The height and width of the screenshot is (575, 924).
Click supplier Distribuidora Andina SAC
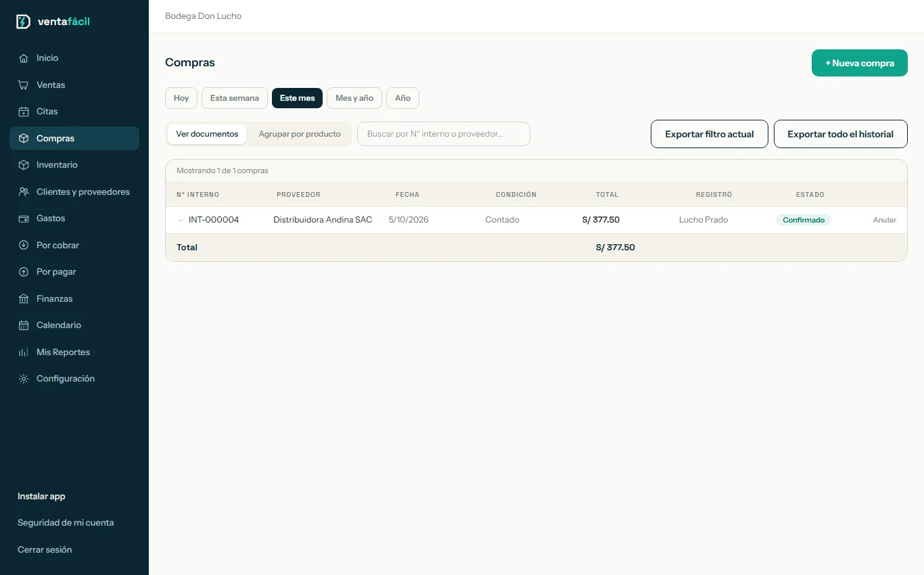coord(323,220)
